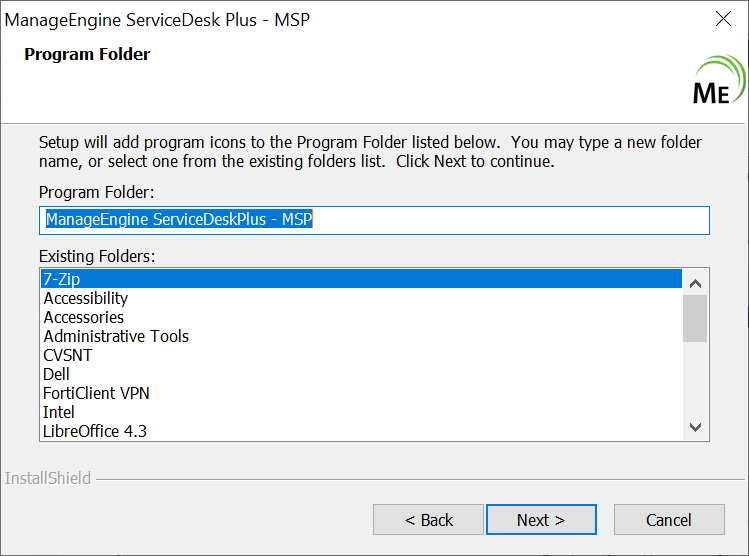The width and height of the screenshot is (749, 556).
Task: Click the folder list scrollbar thumb
Action: [x=696, y=317]
